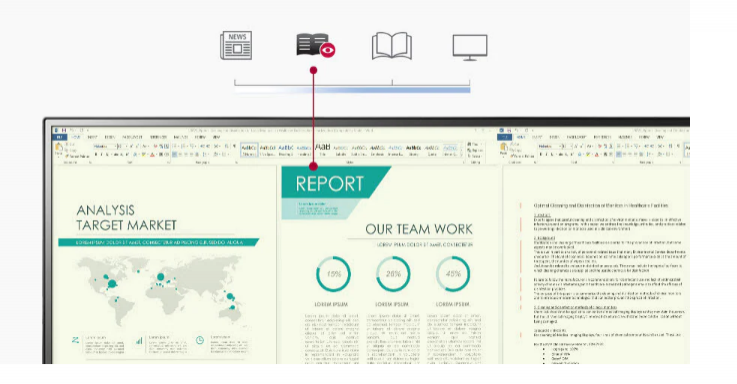Click the Paste icon in the right Word window

pos(504,149)
